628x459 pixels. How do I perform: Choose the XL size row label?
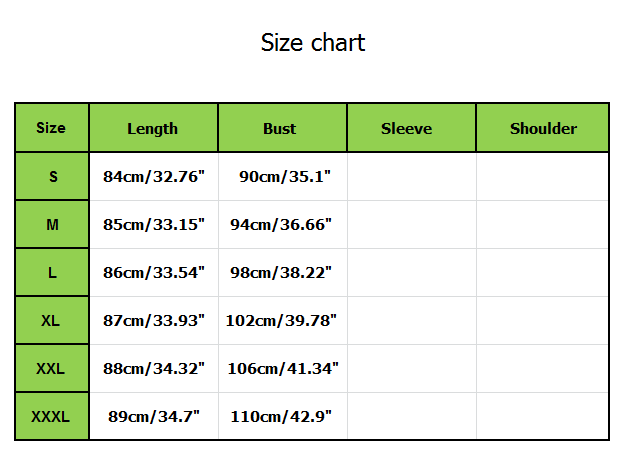52,321
